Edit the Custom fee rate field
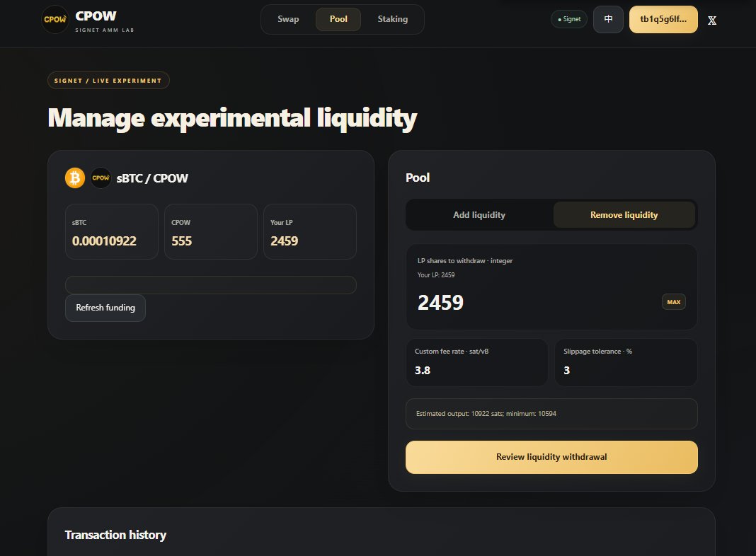The width and height of the screenshot is (756, 556). point(477,362)
